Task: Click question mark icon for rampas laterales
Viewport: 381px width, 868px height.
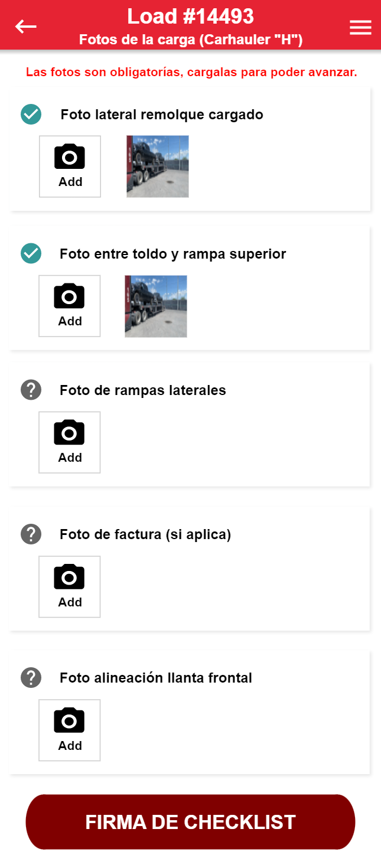Action: (x=31, y=390)
